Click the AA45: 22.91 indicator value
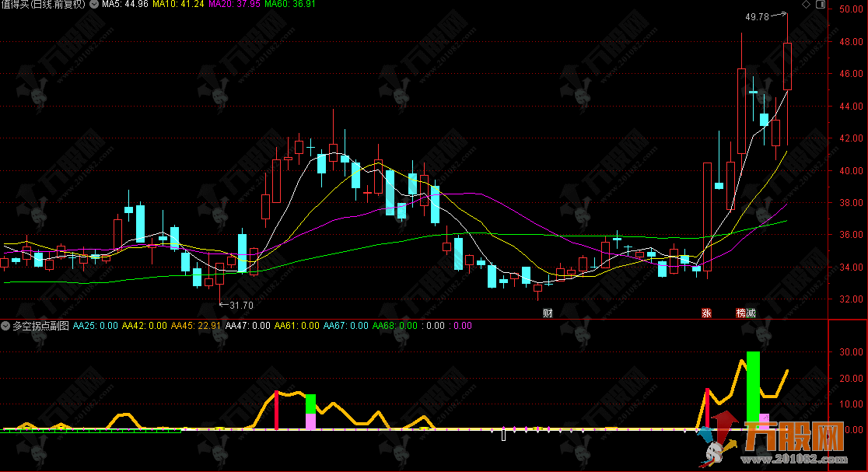The width and height of the screenshot is (868, 472). click(x=196, y=326)
